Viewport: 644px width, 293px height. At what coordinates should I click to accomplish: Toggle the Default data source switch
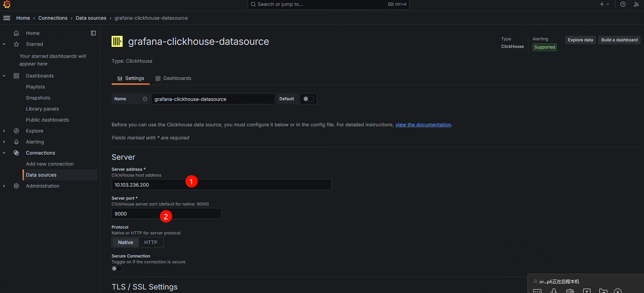coord(308,99)
